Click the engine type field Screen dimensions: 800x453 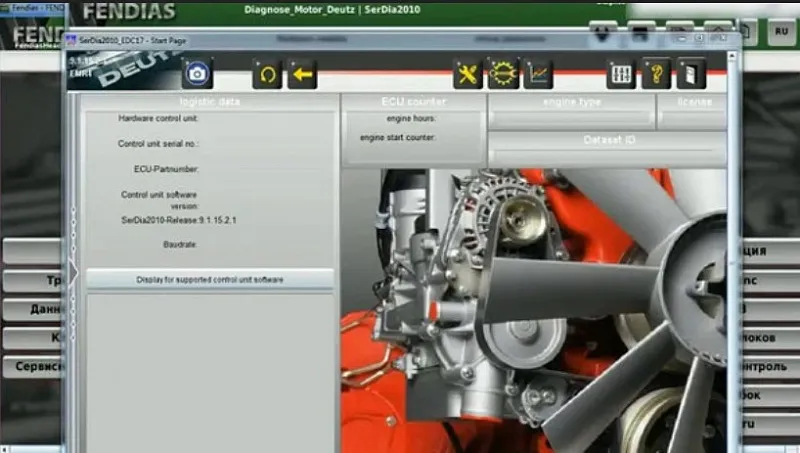pos(572,119)
